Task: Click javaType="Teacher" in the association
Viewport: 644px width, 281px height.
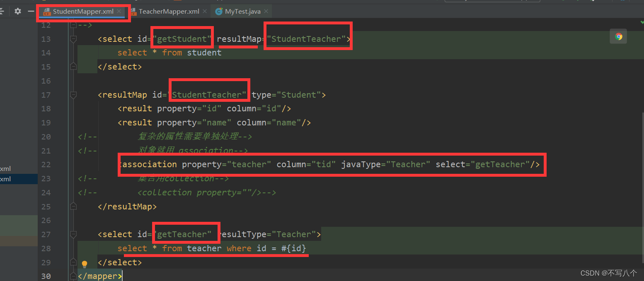Action: (x=386, y=164)
